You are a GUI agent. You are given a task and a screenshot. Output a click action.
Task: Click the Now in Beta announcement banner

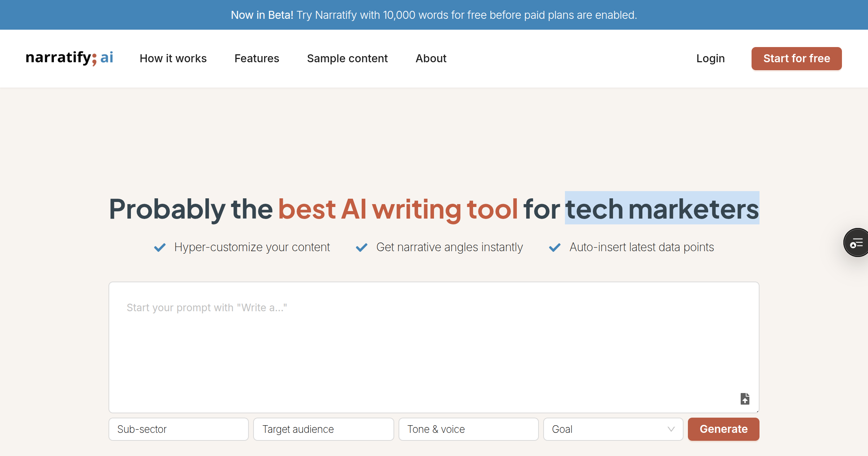[x=434, y=15]
